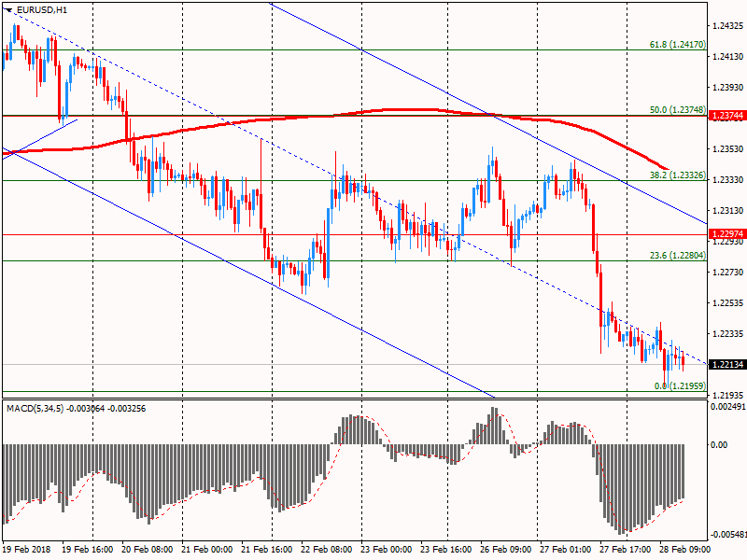Click the red 1.22974 price level tag
This screenshot has width=747, height=560.
(x=727, y=234)
